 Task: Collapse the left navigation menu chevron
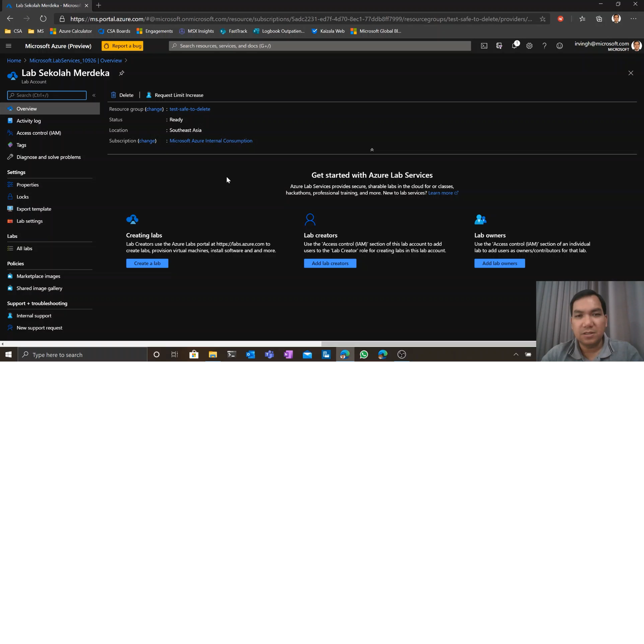[94, 95]
